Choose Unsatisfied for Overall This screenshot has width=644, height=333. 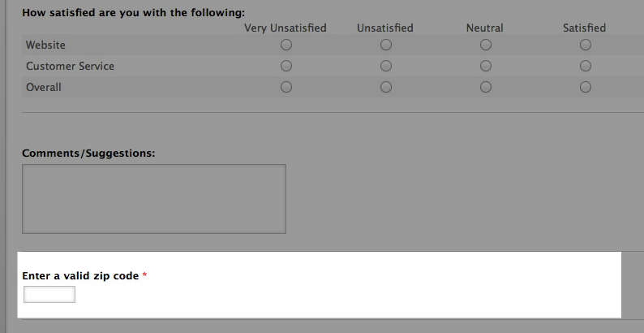pos(385,87)
